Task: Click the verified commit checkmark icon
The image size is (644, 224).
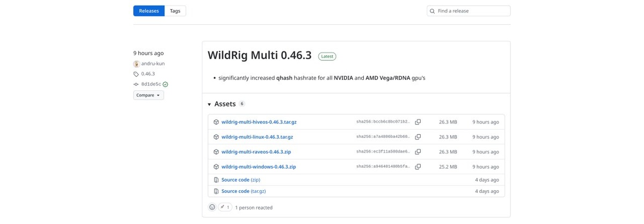Action: click(165, 84)
